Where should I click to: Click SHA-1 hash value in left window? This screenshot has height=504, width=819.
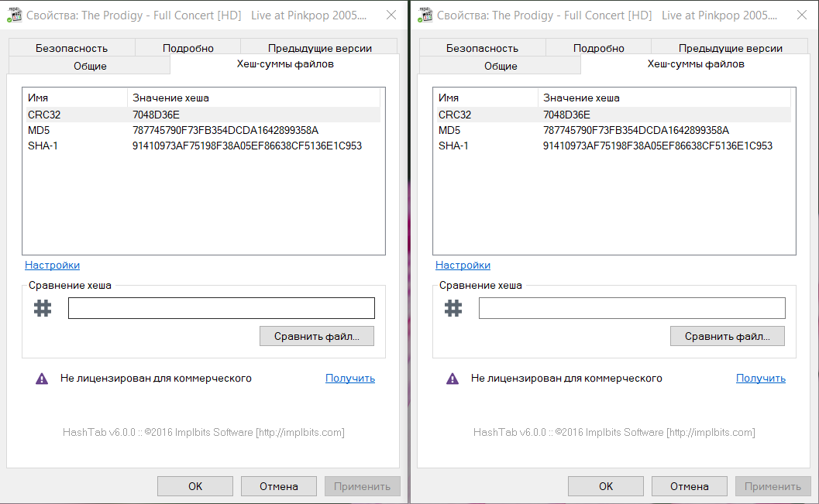pyautogui.click(x=247, y=146)
